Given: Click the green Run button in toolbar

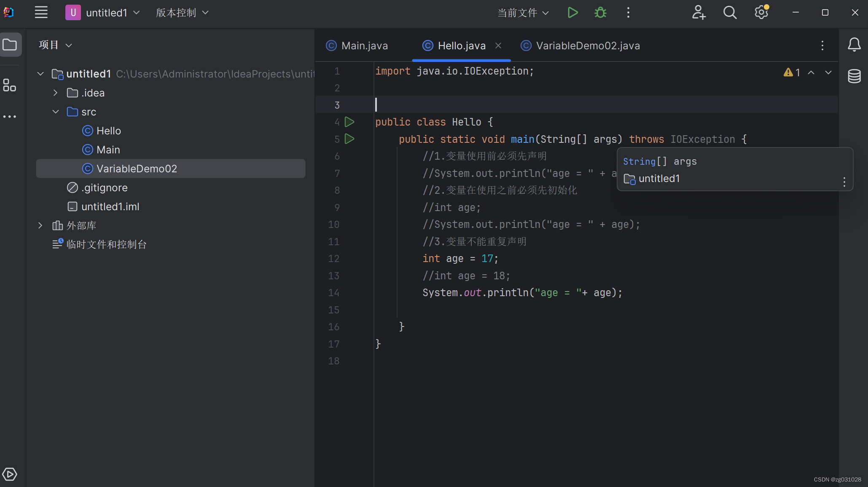Looking at the screenshot, I should (x=572, y=13).
